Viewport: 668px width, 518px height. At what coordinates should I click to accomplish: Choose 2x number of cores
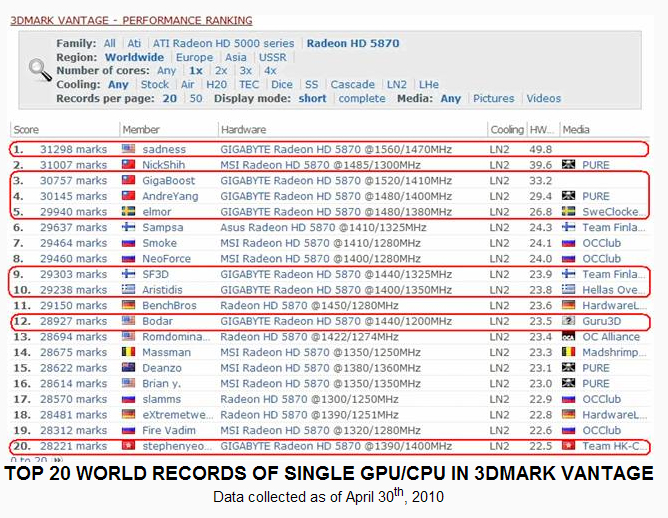(221, 71)
